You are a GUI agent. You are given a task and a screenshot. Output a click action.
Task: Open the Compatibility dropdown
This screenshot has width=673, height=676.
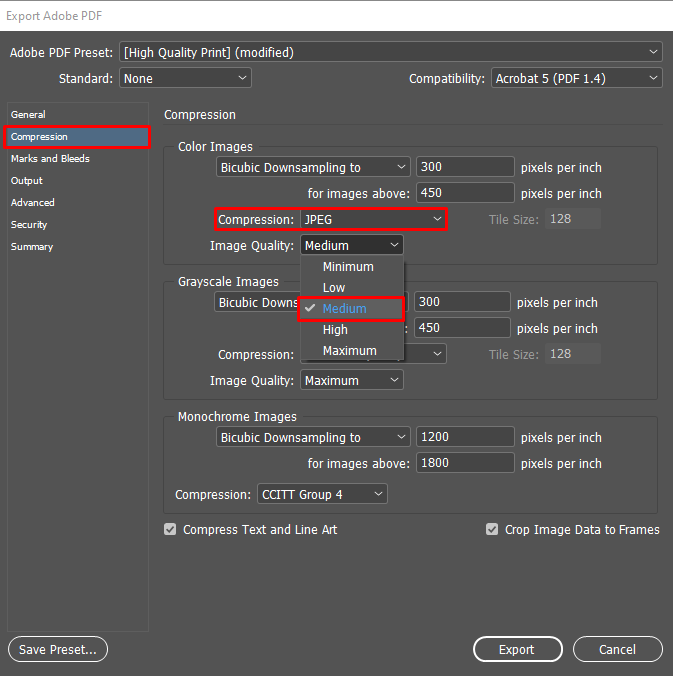[x=576, y=78]
